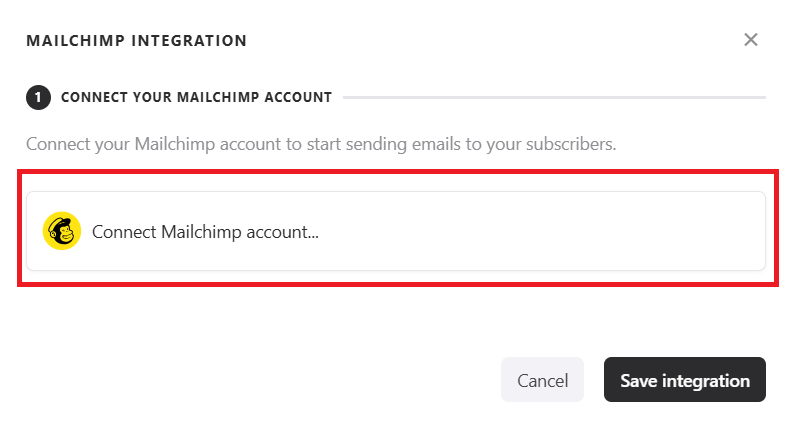794x425 pixels.
Task: Click the description text about sending emails
Action: (x=321, y=144)
